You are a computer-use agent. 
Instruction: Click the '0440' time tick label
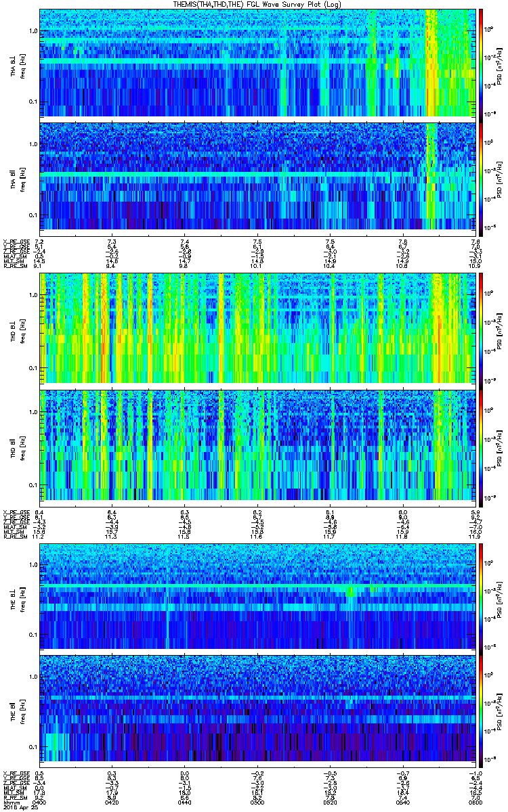point(185,801)
